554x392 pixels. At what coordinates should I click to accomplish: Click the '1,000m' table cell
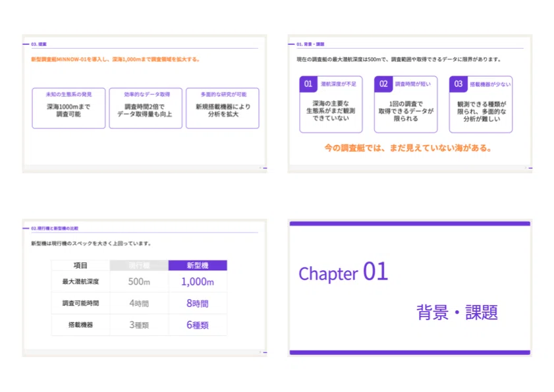pos(198,282)
